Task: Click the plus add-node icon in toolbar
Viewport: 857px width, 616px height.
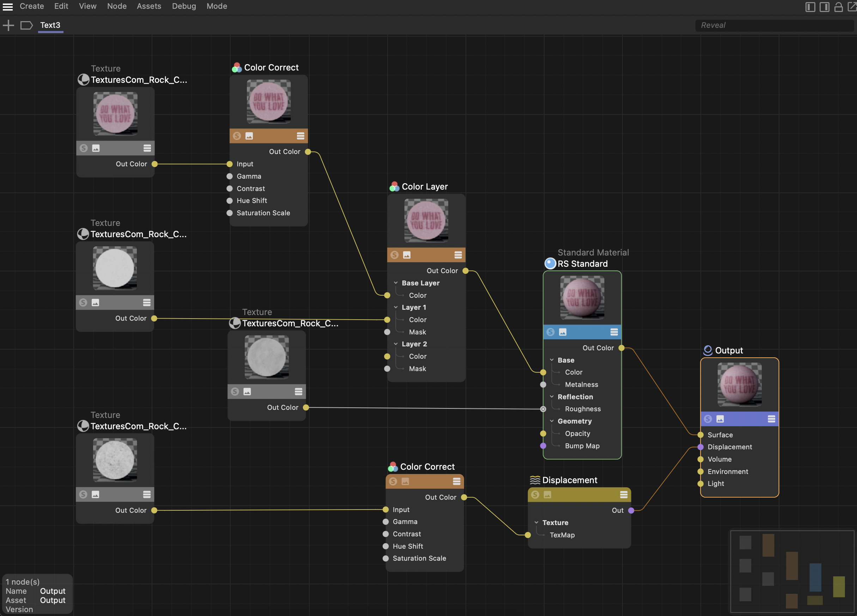Action: coord(8,25)
